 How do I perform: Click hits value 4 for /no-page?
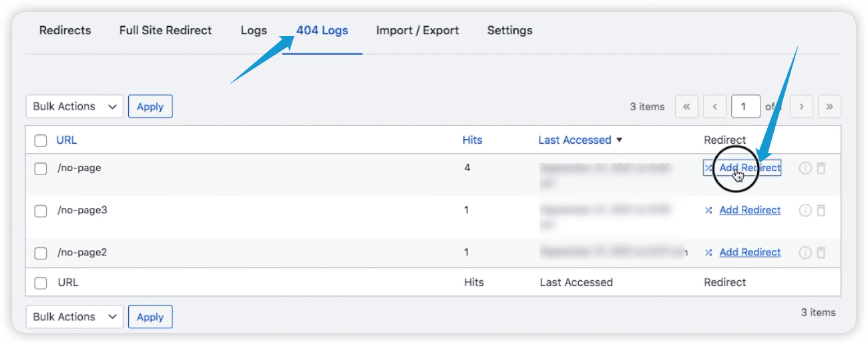click(x=467, y=168)
